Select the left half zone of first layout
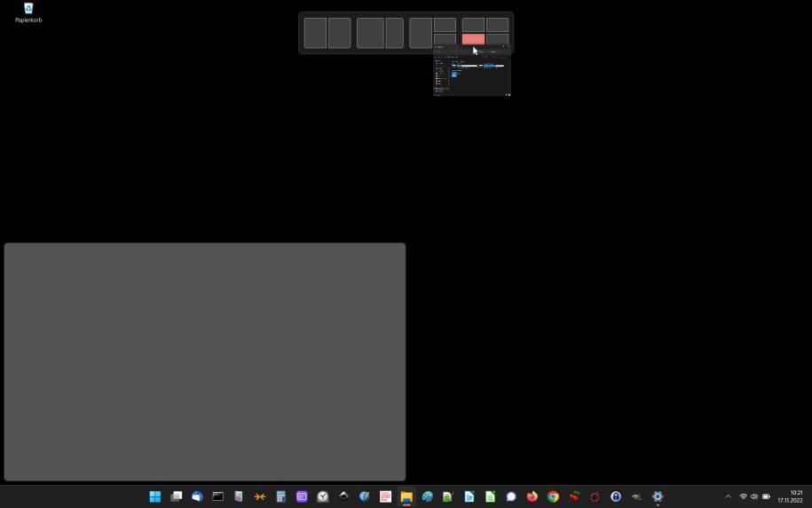This screenshot has height=508, width=812. coord(315,33)
